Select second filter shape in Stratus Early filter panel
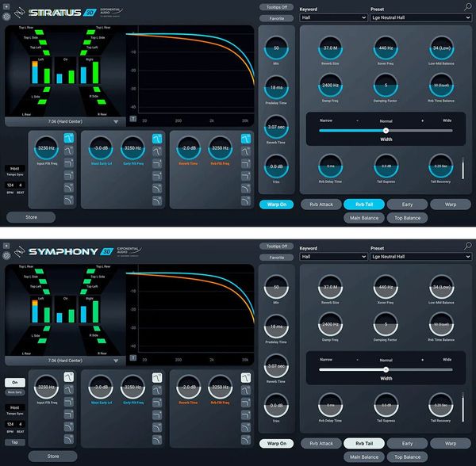The height and width of the screenshot is (466, 476). click(157, 151)
